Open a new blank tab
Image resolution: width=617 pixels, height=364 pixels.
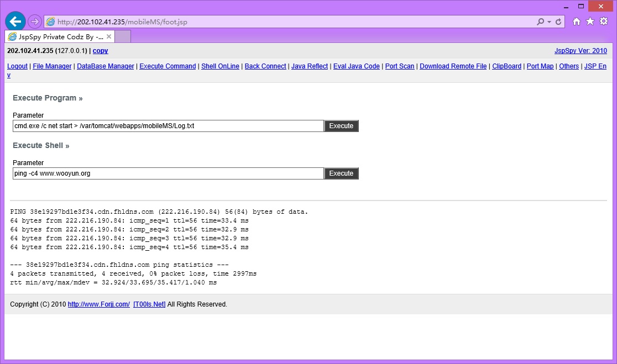pyautogui.click(x=123, y=36)
